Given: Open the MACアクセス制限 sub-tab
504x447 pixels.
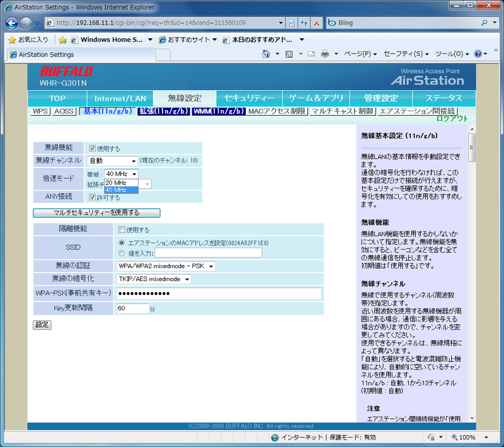Looking at the screenshot, I should tap(277, 111).
